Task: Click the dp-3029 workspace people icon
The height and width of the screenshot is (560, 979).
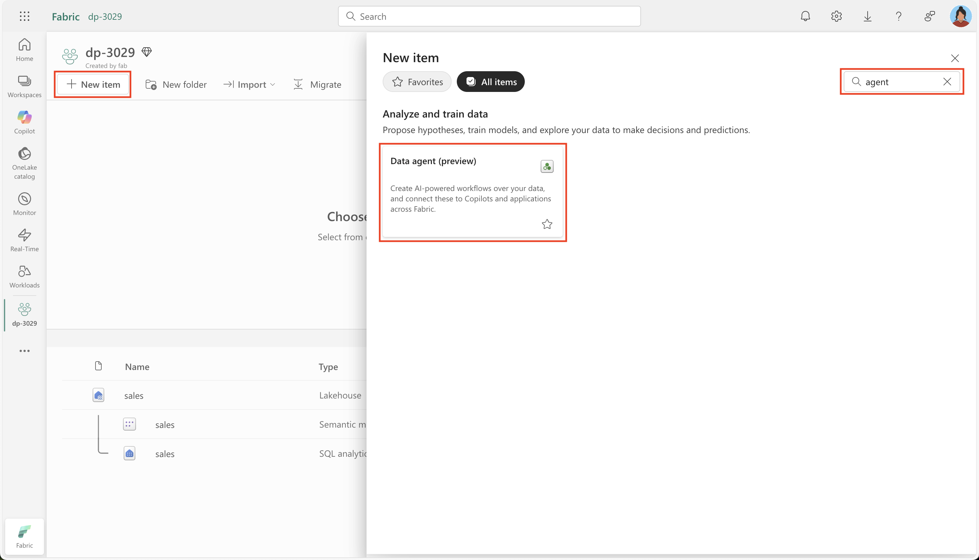Action: tap(70, 56)
